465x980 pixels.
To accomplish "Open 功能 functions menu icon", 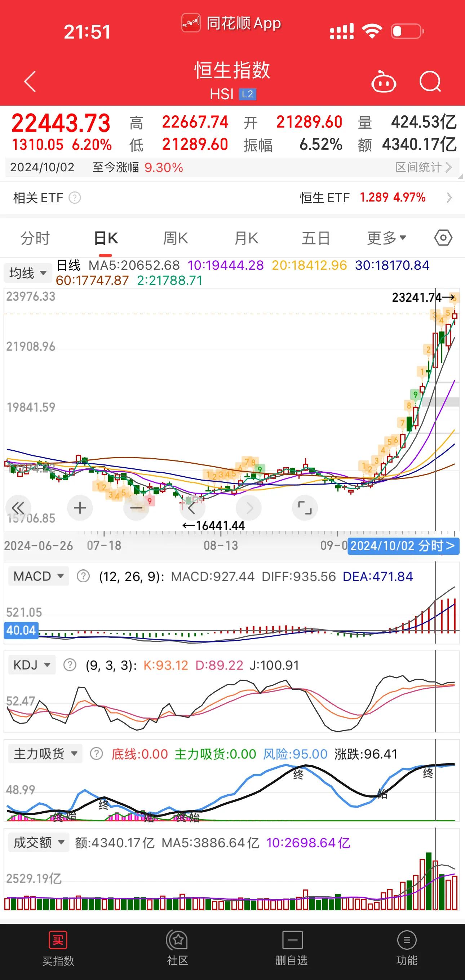I will tap(407, 948).
